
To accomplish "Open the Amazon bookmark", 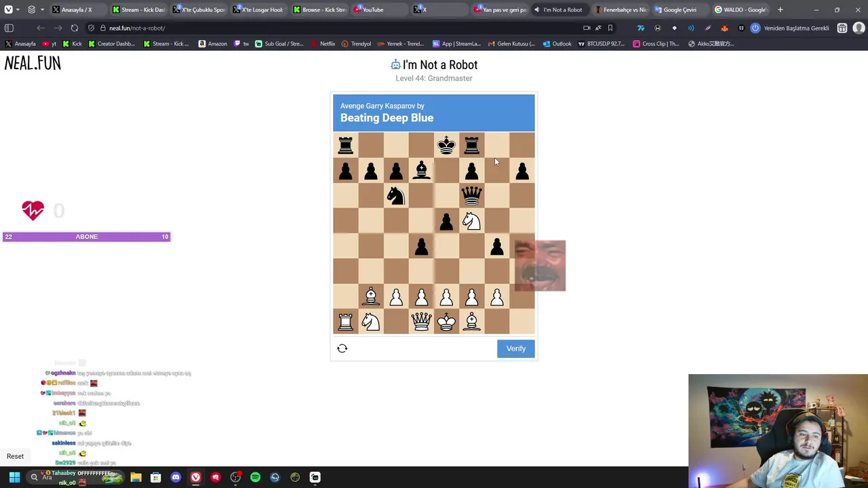I will tap(212, 43).
